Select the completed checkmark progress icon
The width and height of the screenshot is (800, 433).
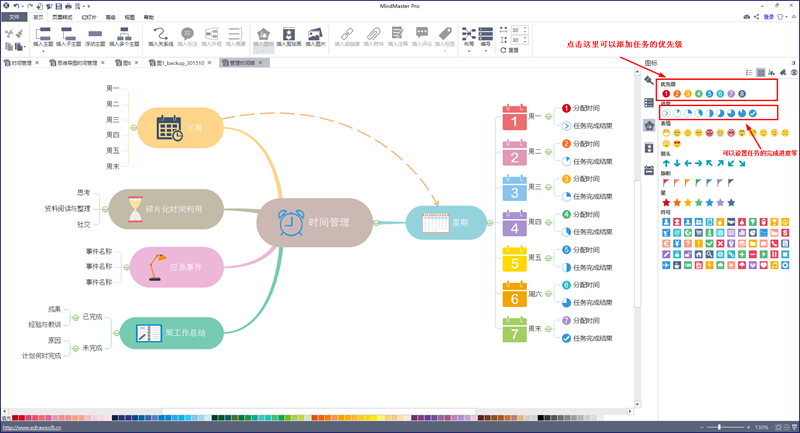[752, 113]
